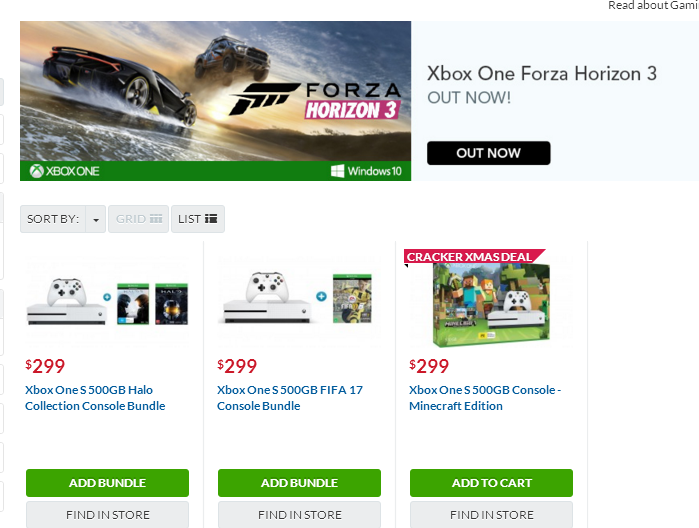
Task: Switch to GRID view
Action: coord(139,219)
